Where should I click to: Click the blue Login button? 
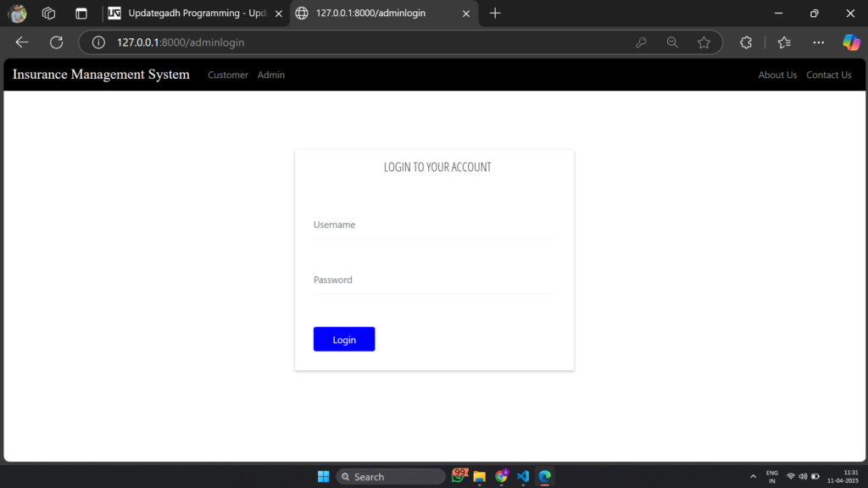click(344, 339)
